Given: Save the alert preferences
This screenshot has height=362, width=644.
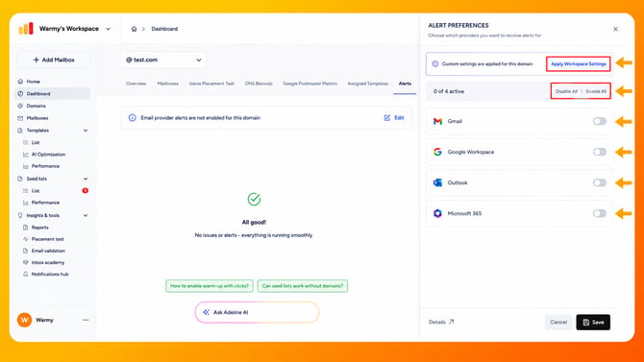Looking at the screenshot, I should 593,323.
